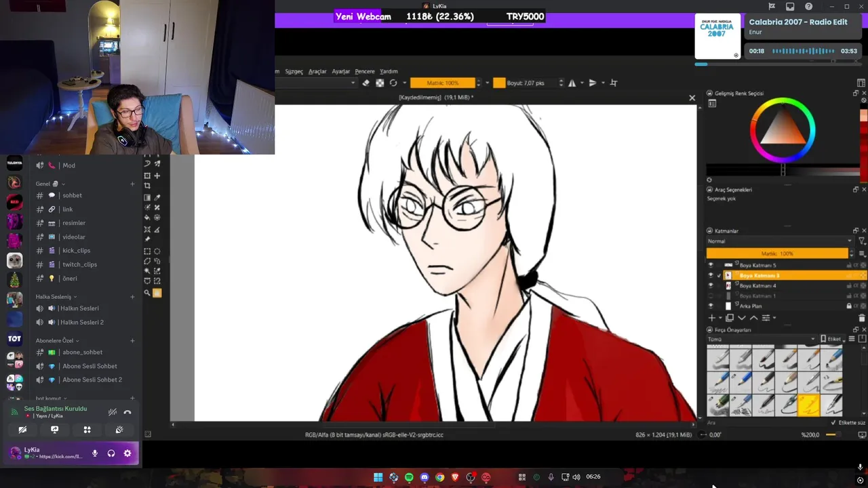Toggle preserve alpha checkerboard icon
The height and width of the screenshot is (488, 868).
point(380,83)
